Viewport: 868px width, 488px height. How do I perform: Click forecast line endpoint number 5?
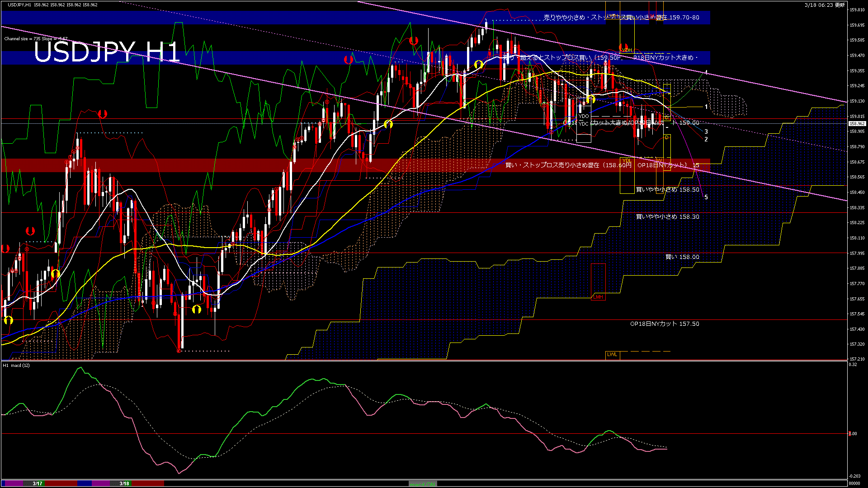pyautogui.click(x=706, y=197)
